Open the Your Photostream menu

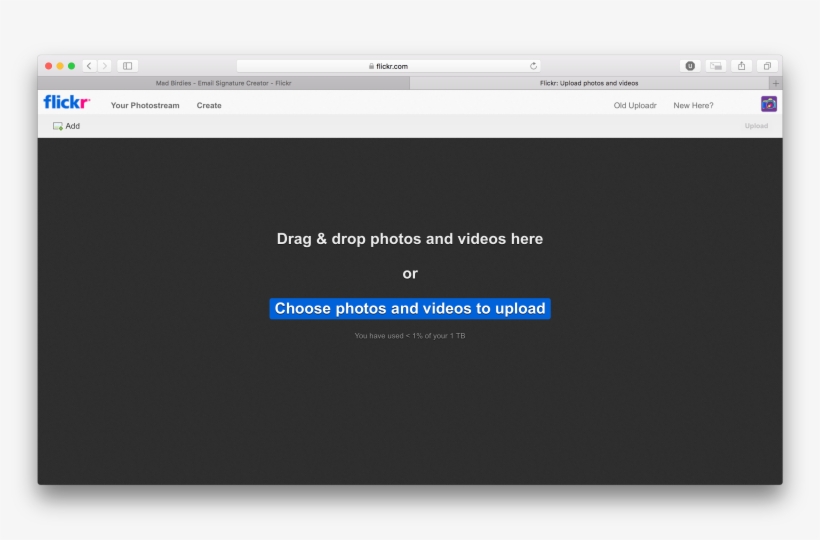click(145, 106)
